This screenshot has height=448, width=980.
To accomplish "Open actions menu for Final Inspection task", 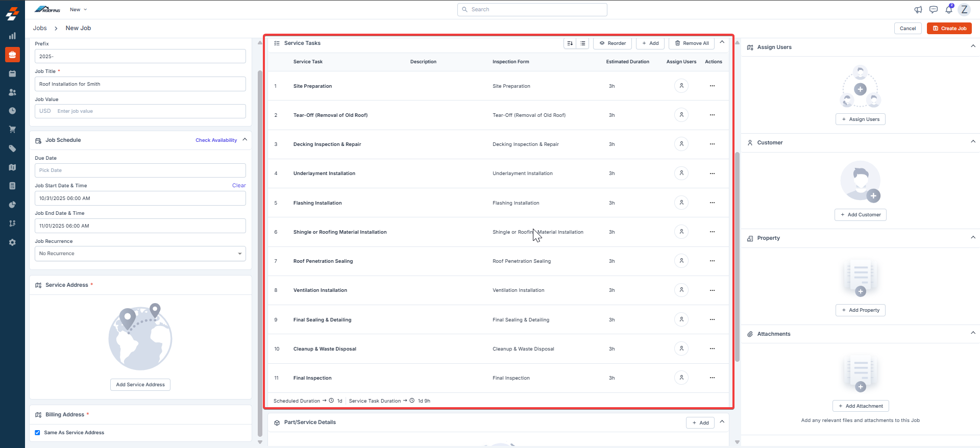I will pyautogui.click(x=712, y=378).
